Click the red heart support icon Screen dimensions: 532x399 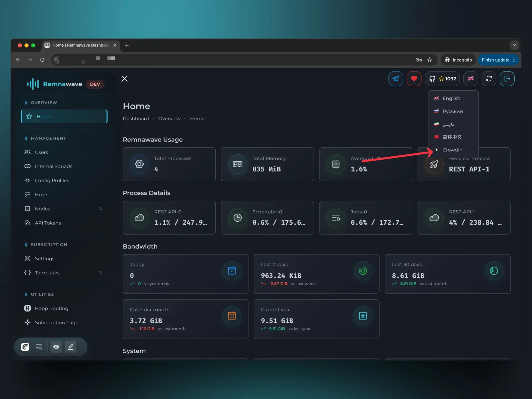414,79
